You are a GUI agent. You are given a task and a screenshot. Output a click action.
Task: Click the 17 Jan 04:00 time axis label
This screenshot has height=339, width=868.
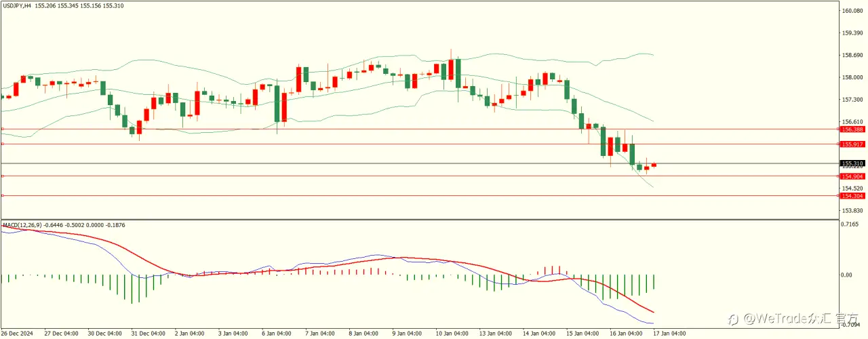tap(669, 333)
